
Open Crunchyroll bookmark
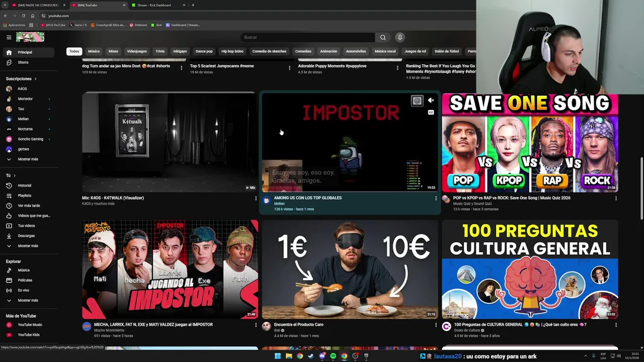click(x=108, y=25)
